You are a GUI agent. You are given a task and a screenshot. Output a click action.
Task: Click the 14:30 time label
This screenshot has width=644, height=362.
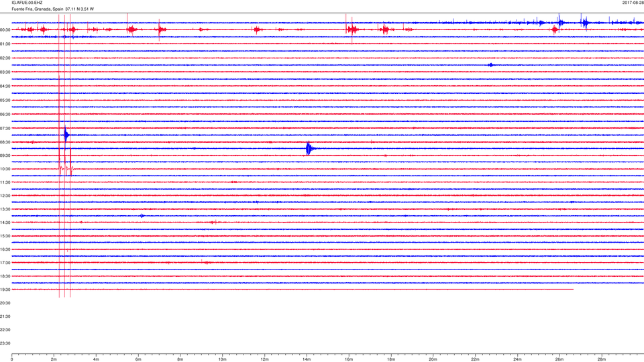coord(5,223)
